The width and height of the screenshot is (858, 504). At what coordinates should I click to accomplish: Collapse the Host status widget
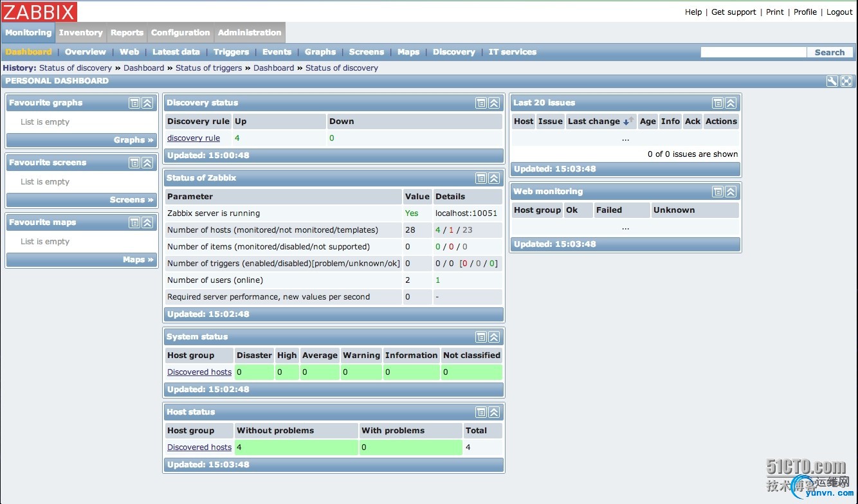coord(494,412)
